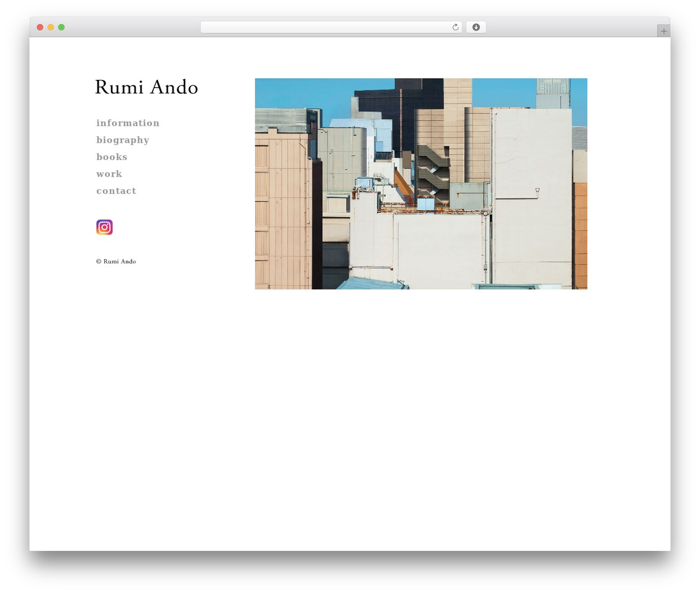700x593 pixels.
Task: Open the contact page link
Action: [116, 191]
